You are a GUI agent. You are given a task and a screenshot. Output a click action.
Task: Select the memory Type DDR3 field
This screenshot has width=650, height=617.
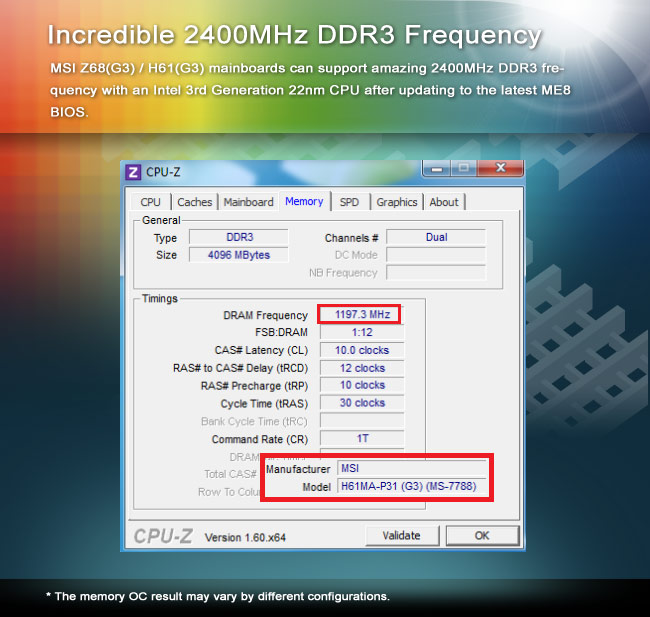click(238, 238)
